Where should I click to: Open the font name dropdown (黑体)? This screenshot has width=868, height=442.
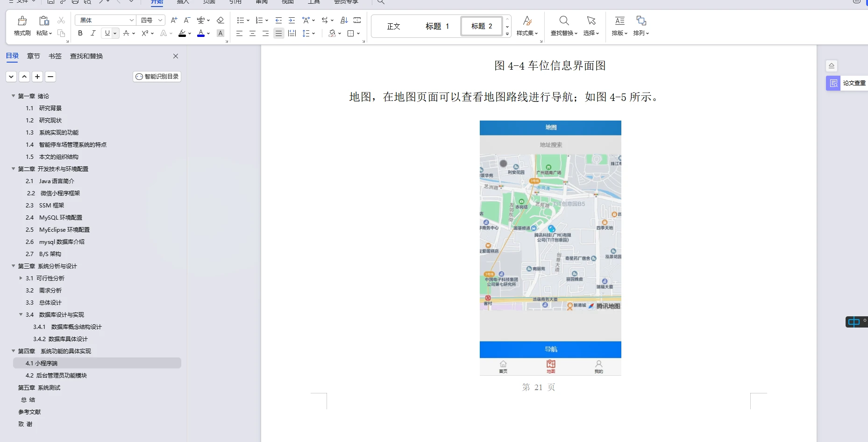132,20
